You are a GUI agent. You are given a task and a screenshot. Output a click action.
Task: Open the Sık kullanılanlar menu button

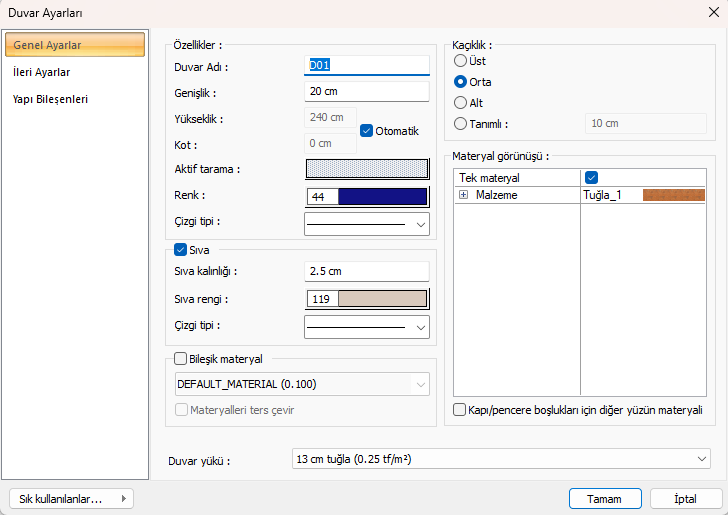point(70,498)
